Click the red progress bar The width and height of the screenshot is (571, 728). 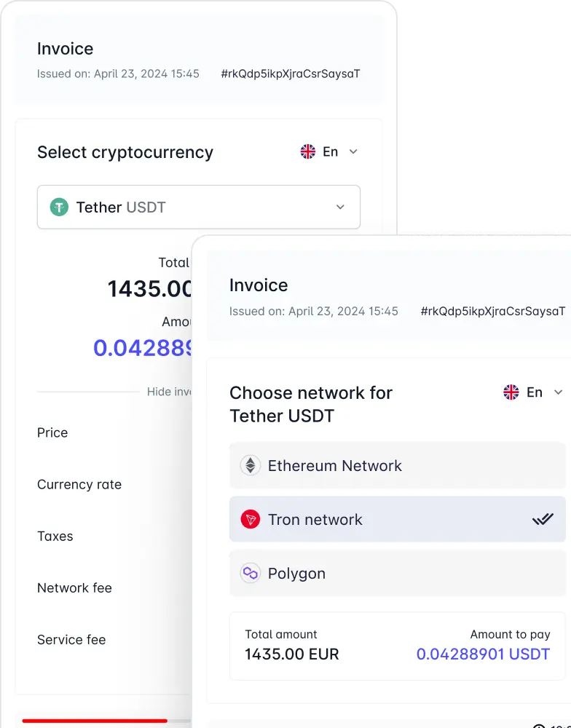click(x=95, y=721)
